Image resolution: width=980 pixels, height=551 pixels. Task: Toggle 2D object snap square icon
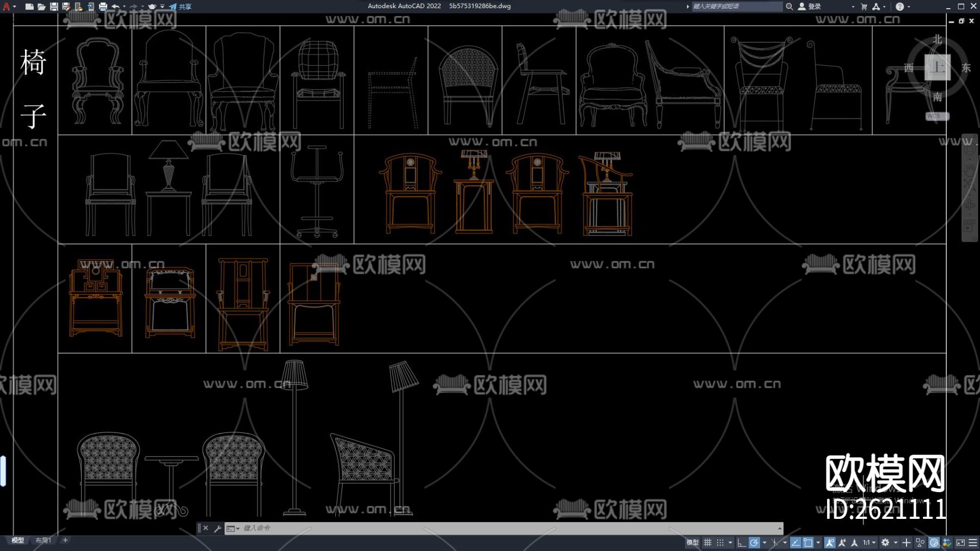click(x=808, y=542)
